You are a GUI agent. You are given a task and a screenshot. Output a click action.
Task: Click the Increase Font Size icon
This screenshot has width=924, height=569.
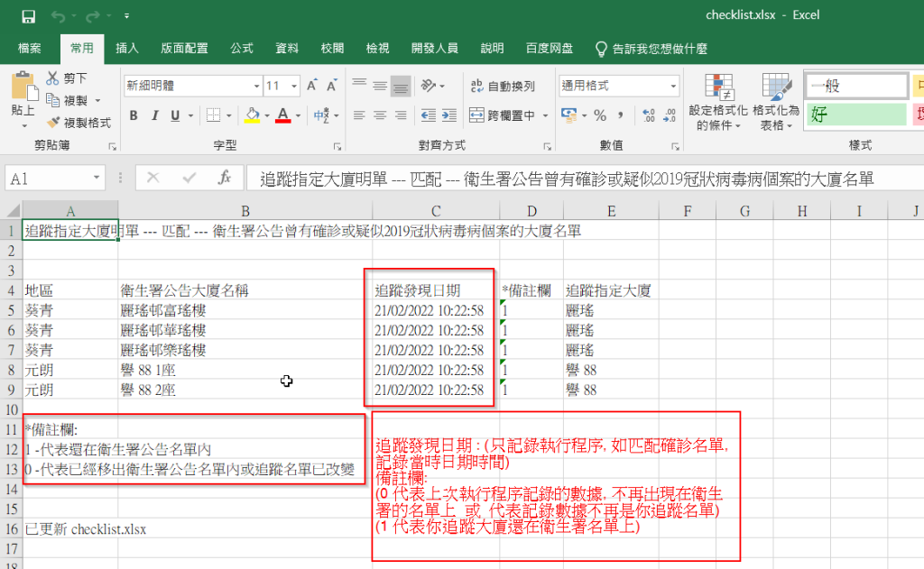[312, 86]
